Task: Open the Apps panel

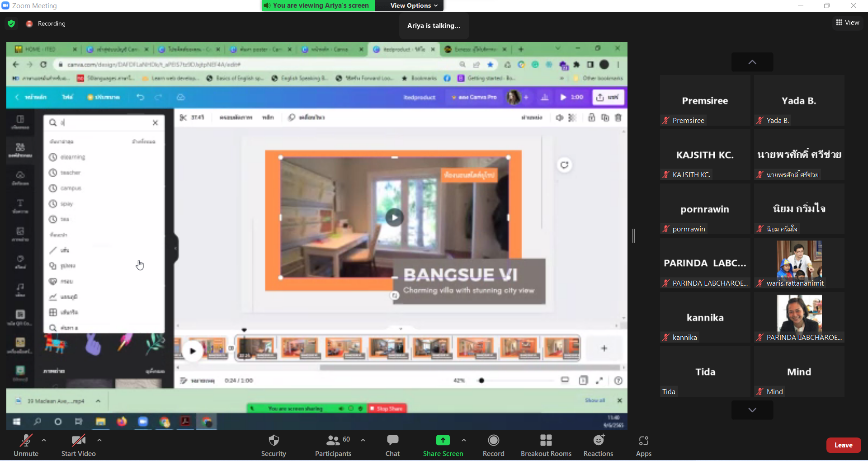Action: point(643,445)
